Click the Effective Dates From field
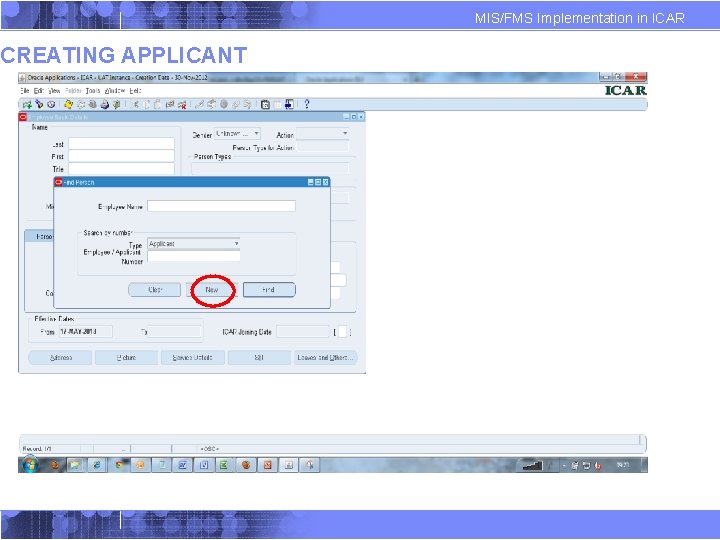Image resolution: width=720 pixels, height=540 pixels. coord(85,332)
